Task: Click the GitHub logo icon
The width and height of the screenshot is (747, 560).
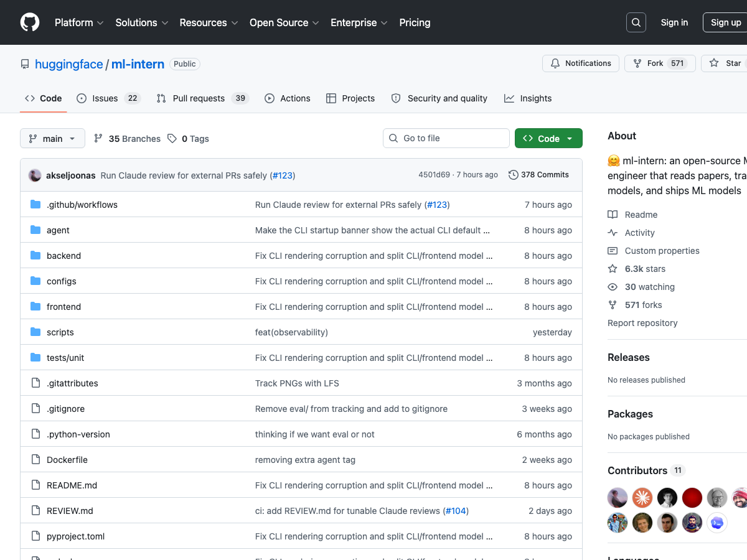Action: pyautogui.click(x=30, y=22)
